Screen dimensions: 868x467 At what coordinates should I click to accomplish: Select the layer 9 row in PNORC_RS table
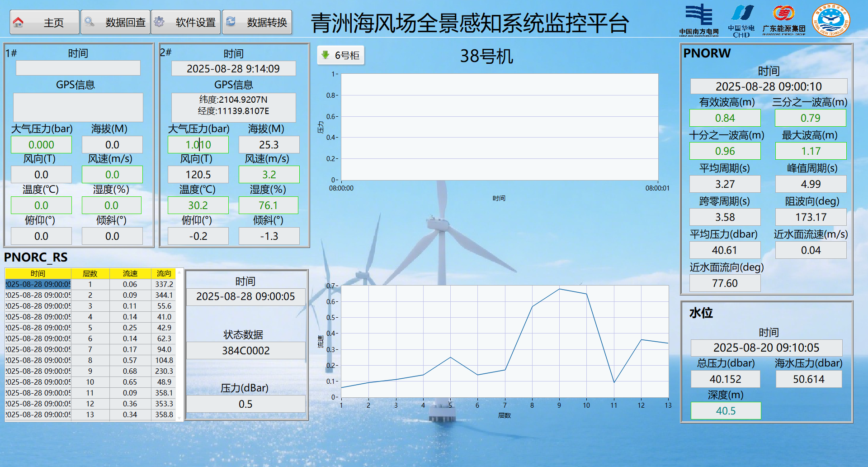[90, 371]
